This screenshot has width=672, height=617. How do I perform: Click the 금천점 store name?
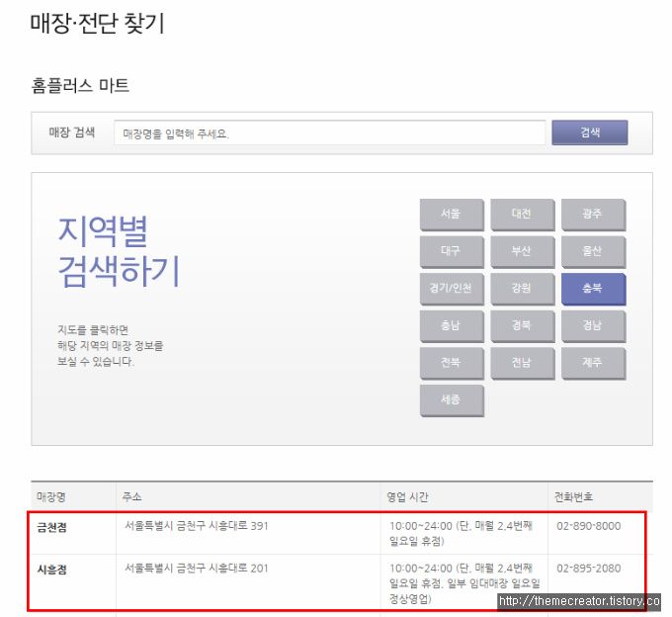coord(51,527)
